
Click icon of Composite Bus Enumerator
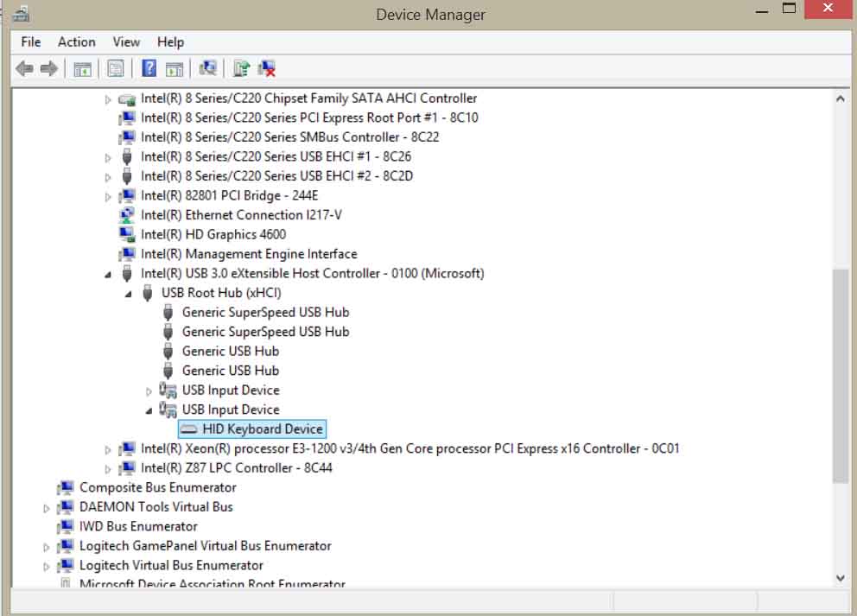[65, 487]
